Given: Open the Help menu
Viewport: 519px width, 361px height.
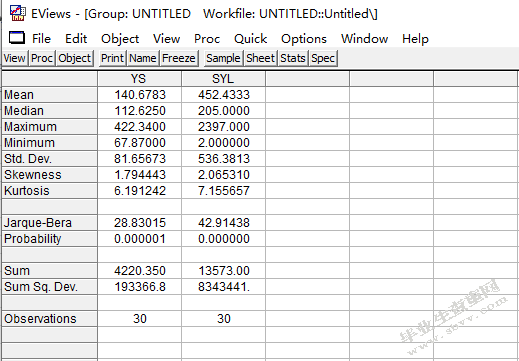Looking at the screenshot, I should [415, 39].
